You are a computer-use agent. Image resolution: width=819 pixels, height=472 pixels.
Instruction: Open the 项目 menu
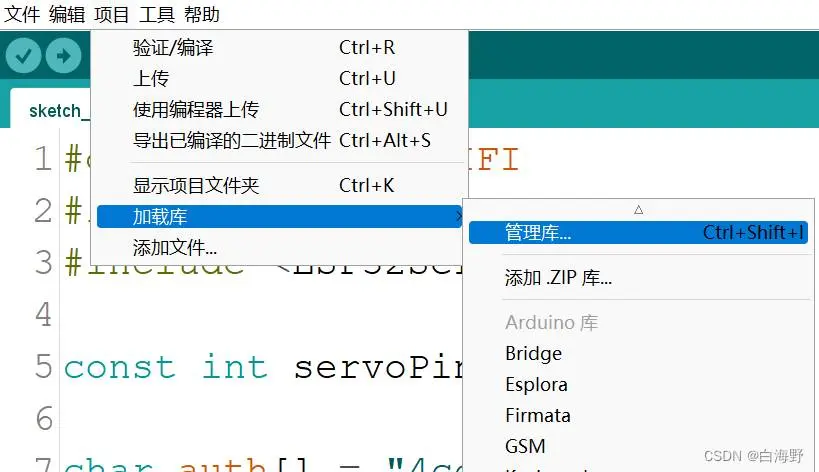point(112,14)
